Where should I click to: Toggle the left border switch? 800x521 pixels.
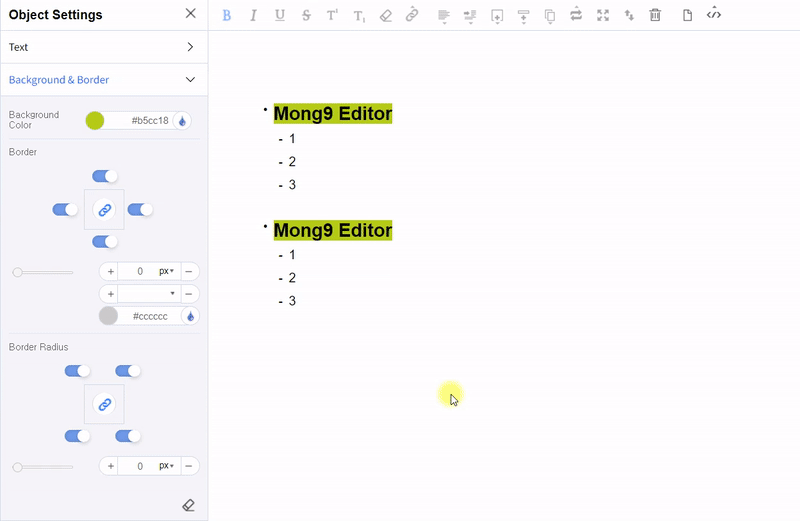click(x=65, y=210)
